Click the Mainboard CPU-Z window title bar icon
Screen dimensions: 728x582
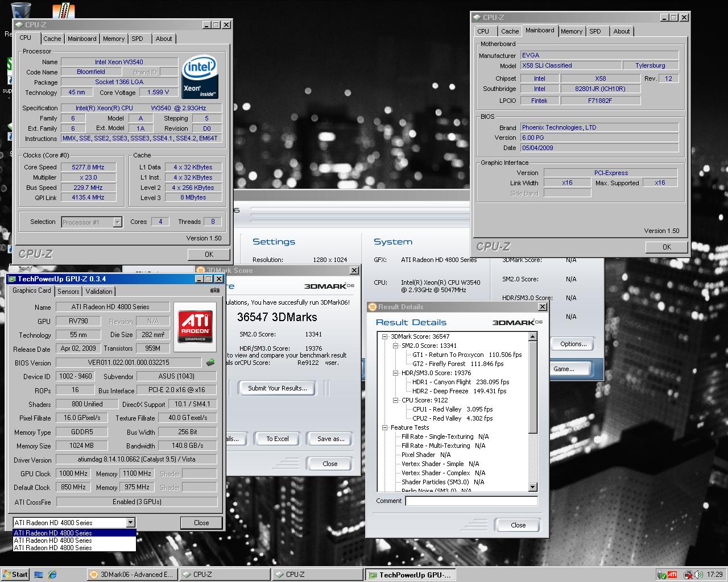pos(478,18)
